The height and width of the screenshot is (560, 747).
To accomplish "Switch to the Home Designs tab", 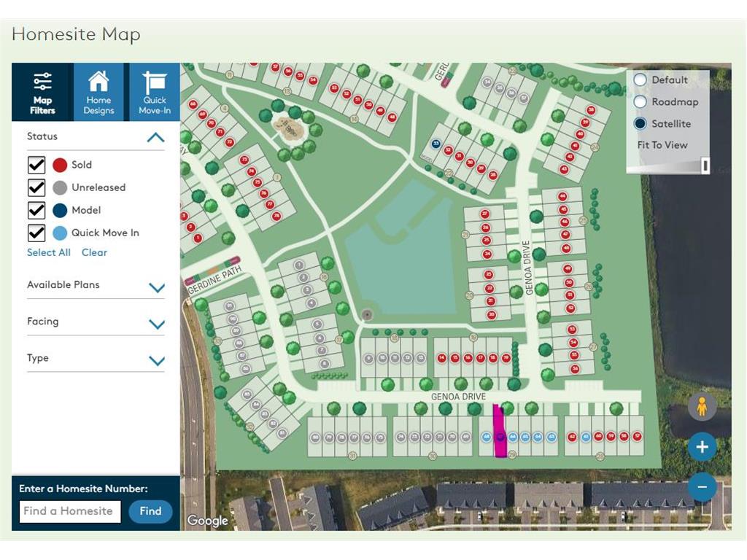I will pyautogui.click(x=98, y=92).
